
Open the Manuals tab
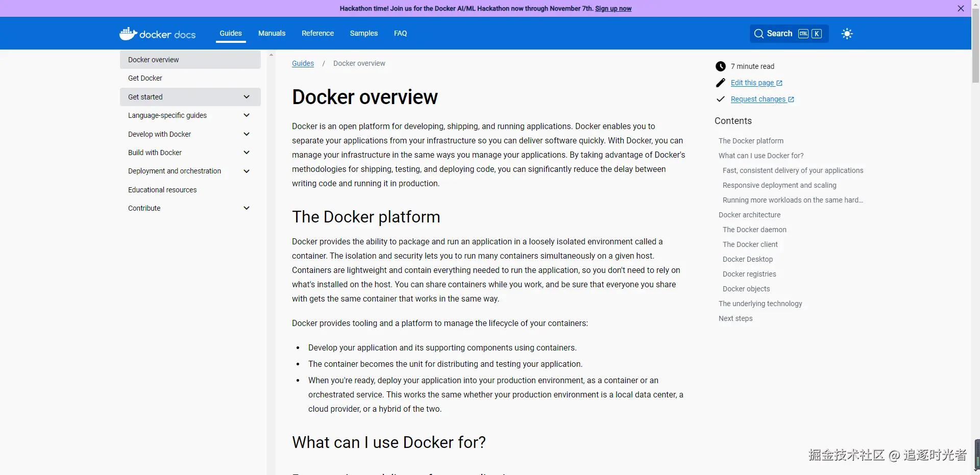(272, 33)
